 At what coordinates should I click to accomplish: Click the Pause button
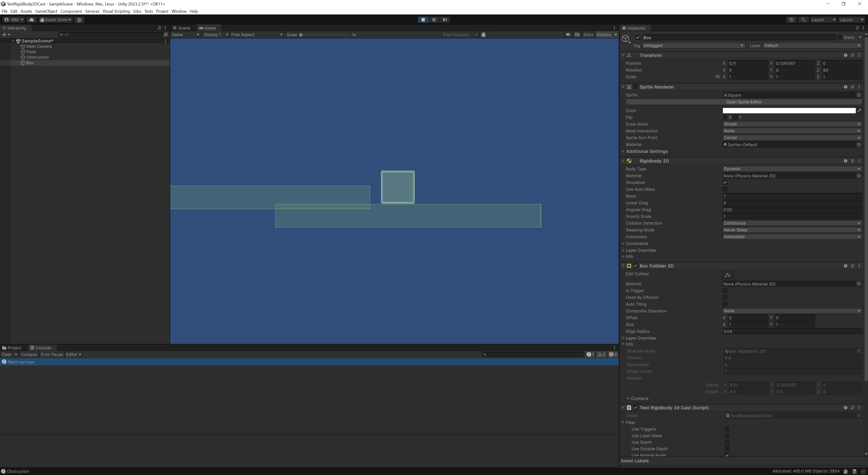[x=434, y=19]
